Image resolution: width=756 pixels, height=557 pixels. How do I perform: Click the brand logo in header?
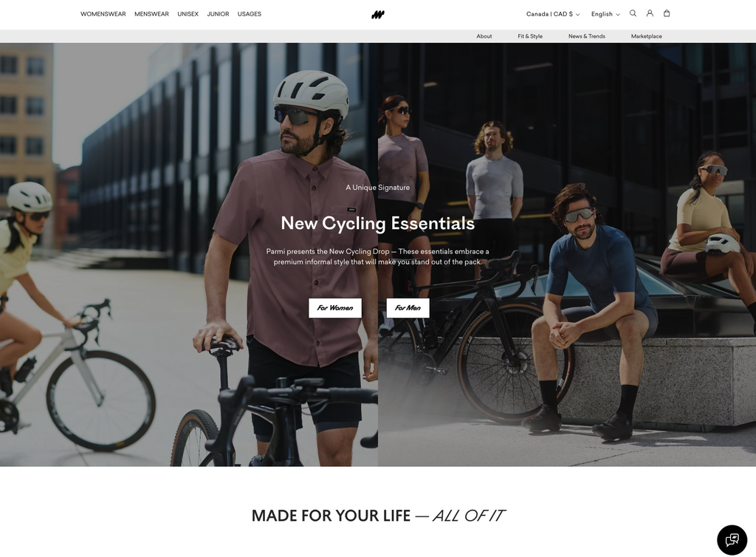[378, 15]
